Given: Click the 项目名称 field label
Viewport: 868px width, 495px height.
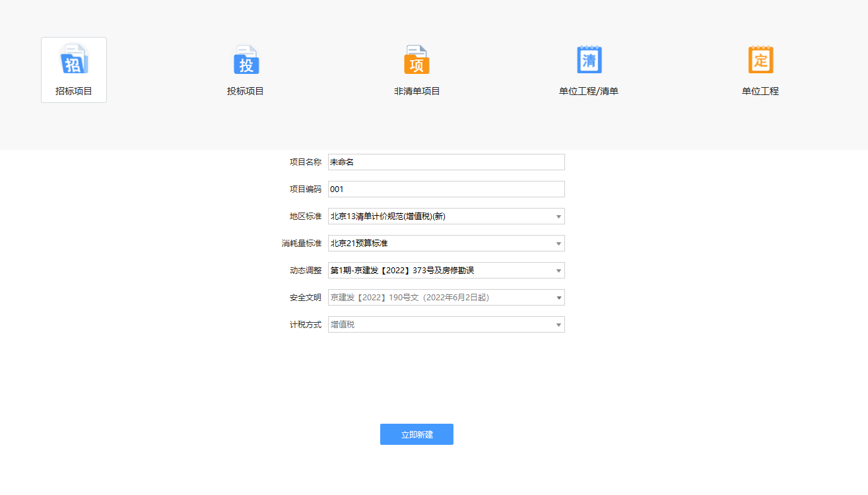Looking at the screenshot, I should click(306, 162).
